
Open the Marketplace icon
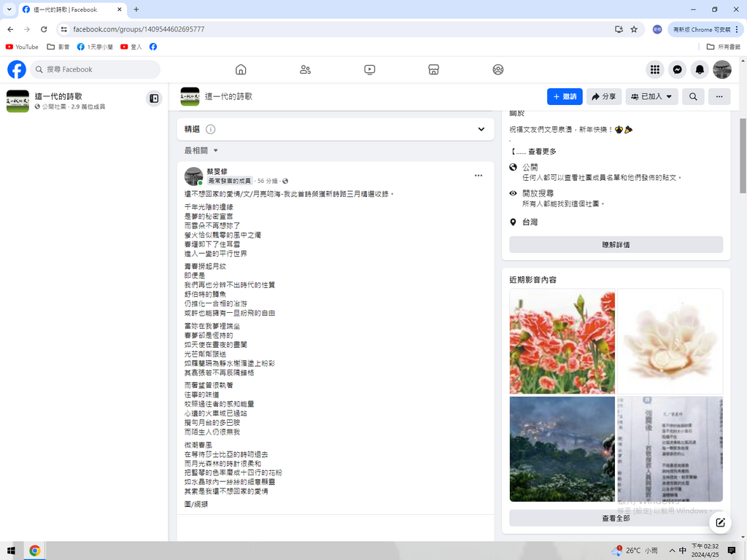[433, 70]
